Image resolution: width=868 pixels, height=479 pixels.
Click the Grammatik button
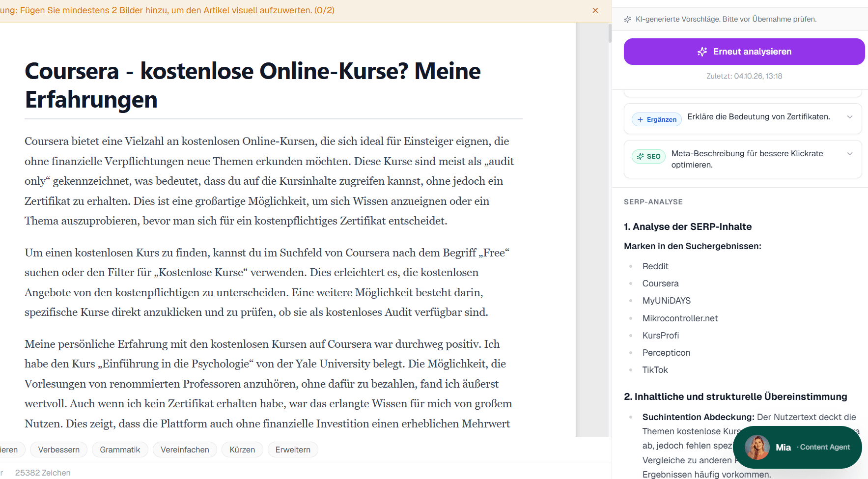(120, 450)
